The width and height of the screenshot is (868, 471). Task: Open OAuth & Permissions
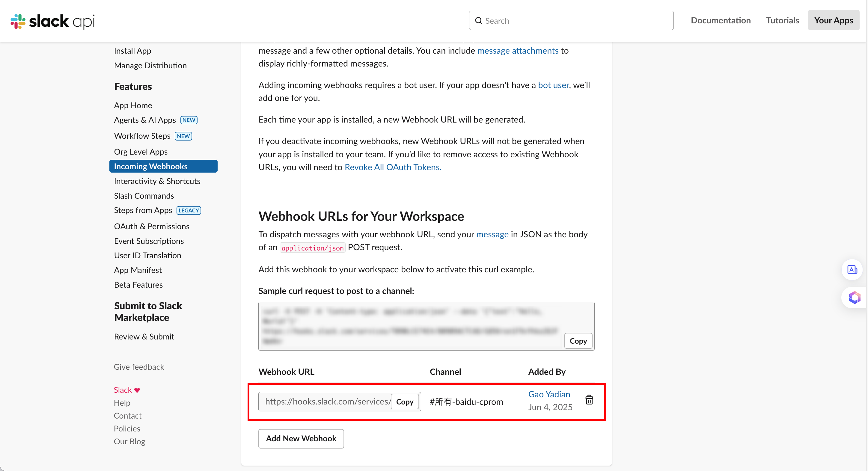152,227
